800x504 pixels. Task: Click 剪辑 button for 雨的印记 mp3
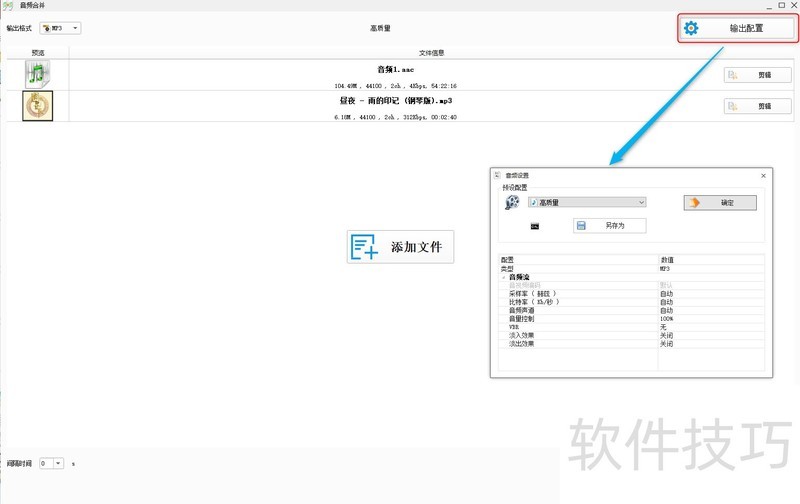click(x=757, y=106)
